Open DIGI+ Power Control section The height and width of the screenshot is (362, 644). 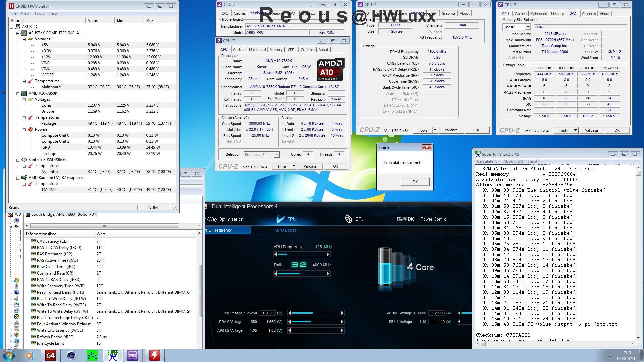point(422,219)
